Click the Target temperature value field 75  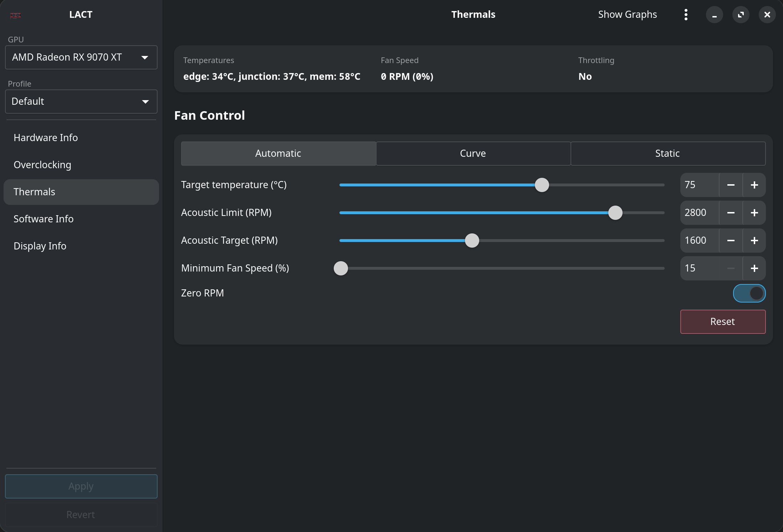pos(700,185)
